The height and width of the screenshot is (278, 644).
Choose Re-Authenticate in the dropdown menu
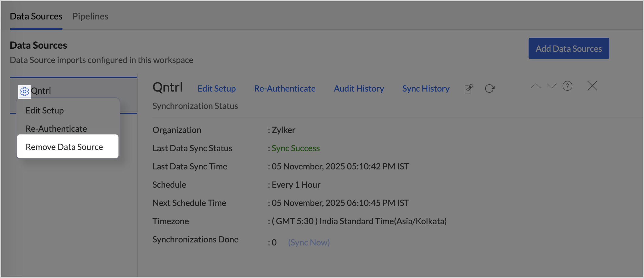(56, 129)
